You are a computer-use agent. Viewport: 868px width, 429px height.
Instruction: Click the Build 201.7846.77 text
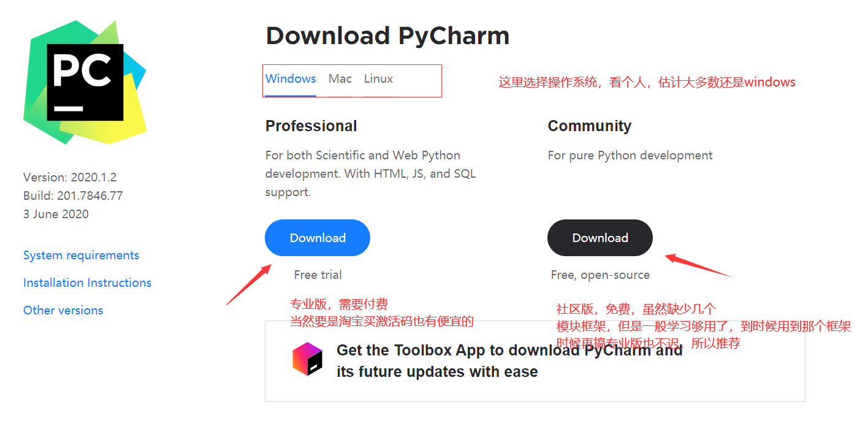[73, 196]
